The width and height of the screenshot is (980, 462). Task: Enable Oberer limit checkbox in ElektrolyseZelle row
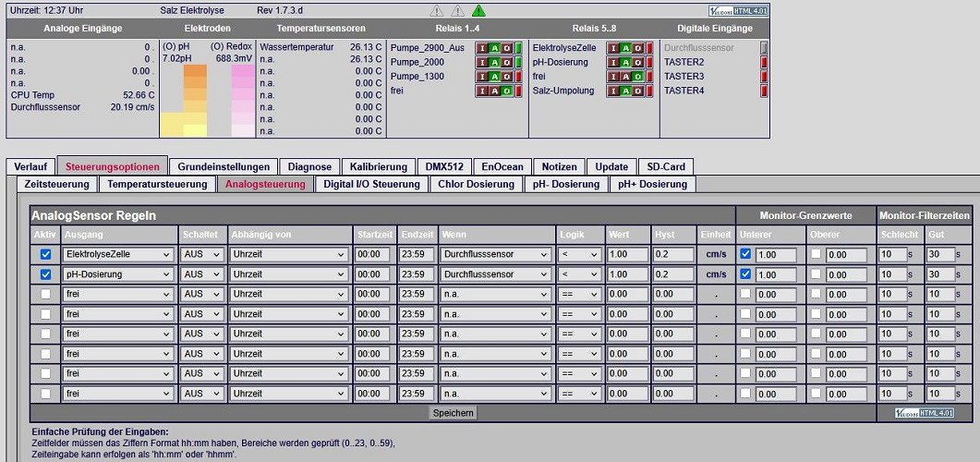[x=817, y=254]
